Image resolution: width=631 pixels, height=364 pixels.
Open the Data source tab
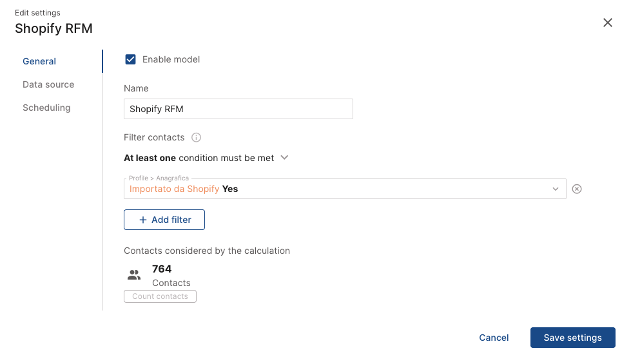point(48,84)
